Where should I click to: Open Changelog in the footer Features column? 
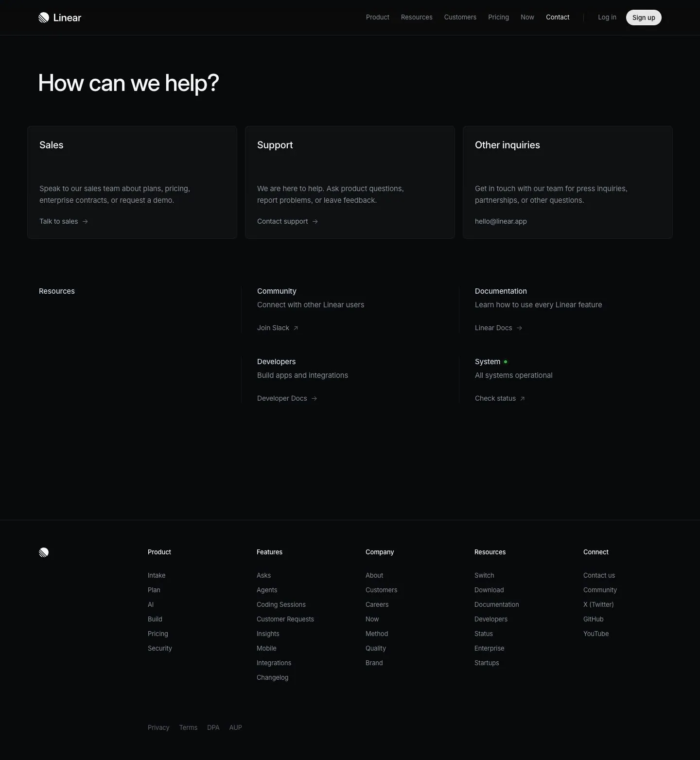272,677
